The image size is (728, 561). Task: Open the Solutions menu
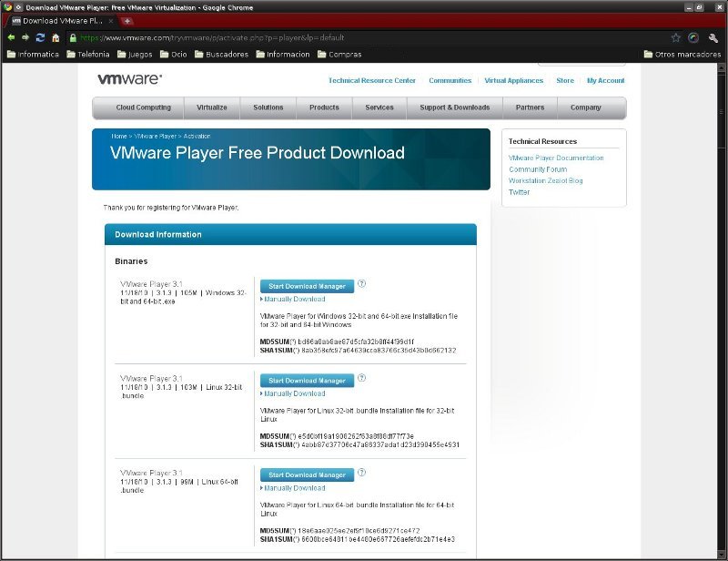click(x=268, y=107)
